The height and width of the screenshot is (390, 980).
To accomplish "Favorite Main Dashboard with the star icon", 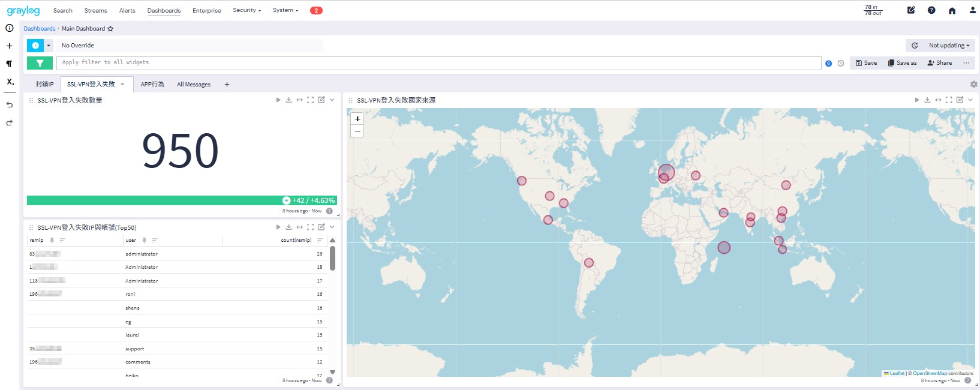I will tap(110, 29).
